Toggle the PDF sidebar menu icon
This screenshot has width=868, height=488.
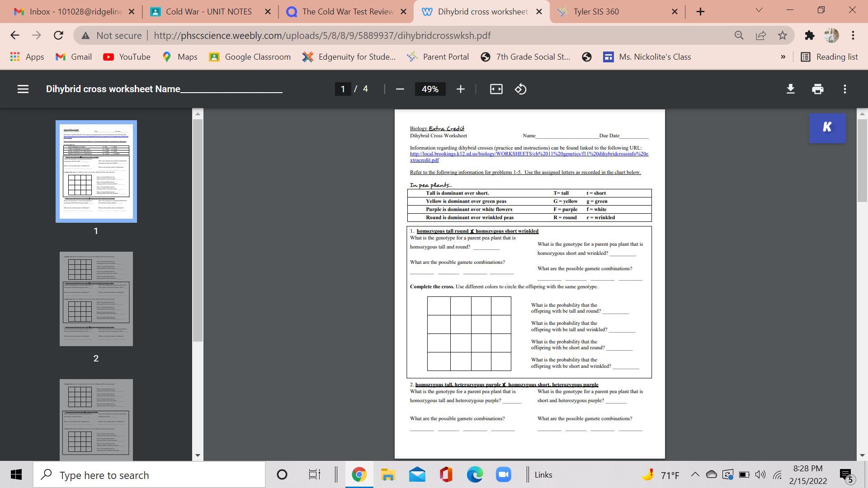click(23, 89)
